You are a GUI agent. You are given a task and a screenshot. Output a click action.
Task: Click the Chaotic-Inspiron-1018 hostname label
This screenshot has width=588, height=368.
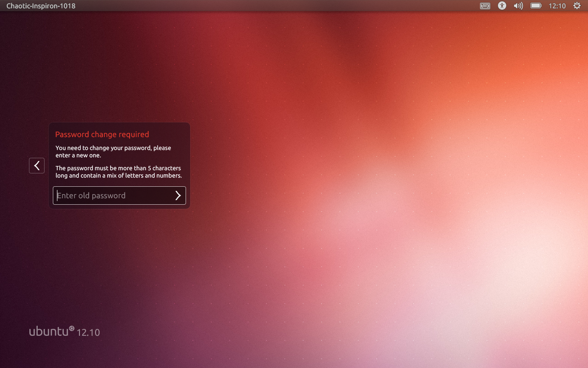[x=41, y=6]
